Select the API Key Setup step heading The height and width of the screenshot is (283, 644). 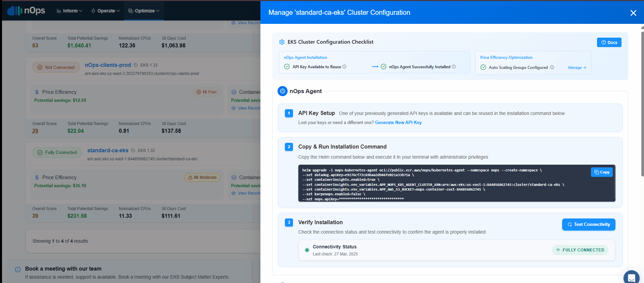[316, 113]
